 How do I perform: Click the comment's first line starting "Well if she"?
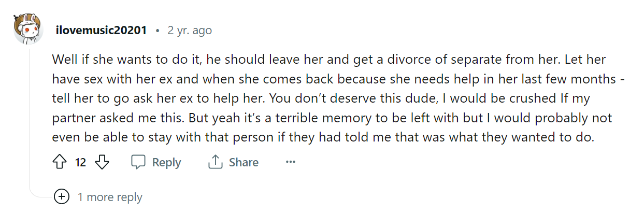329,60
